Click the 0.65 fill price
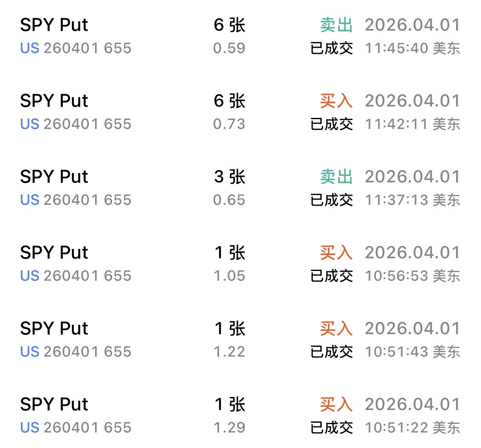The width and height of the screenshot is (481, 448). (229, 200)
